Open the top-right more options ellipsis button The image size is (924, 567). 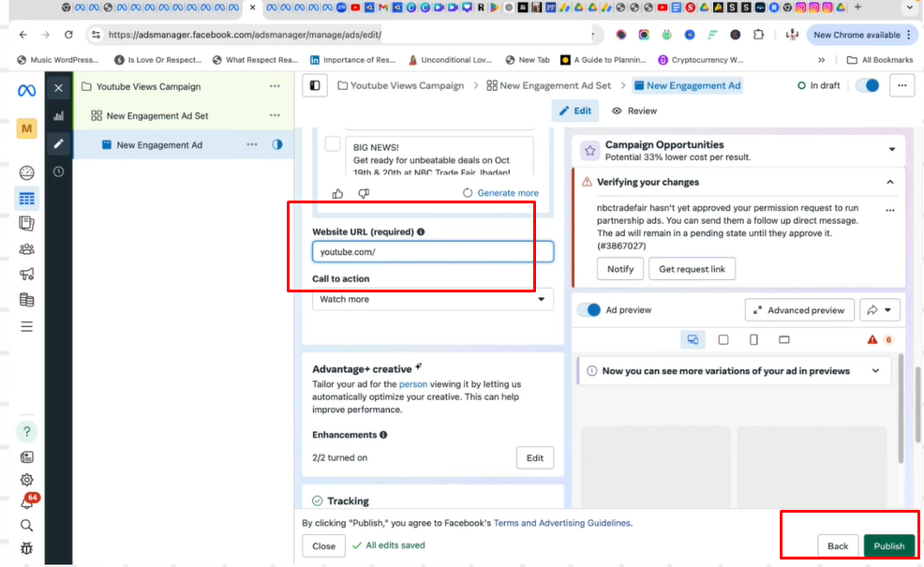coord(902,85)
